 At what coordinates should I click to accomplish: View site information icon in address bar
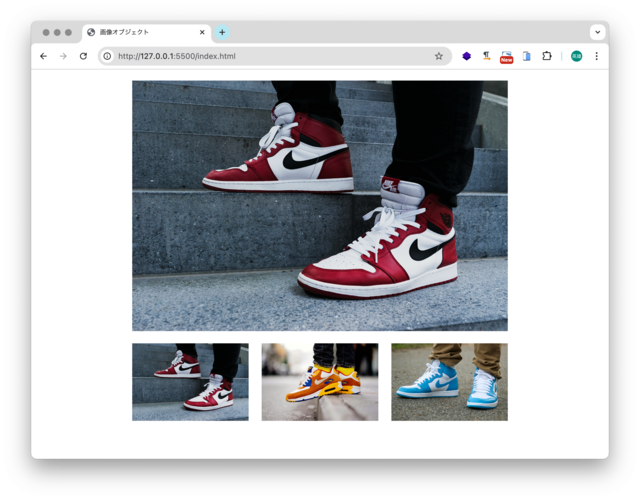click(x=107, y=56)
